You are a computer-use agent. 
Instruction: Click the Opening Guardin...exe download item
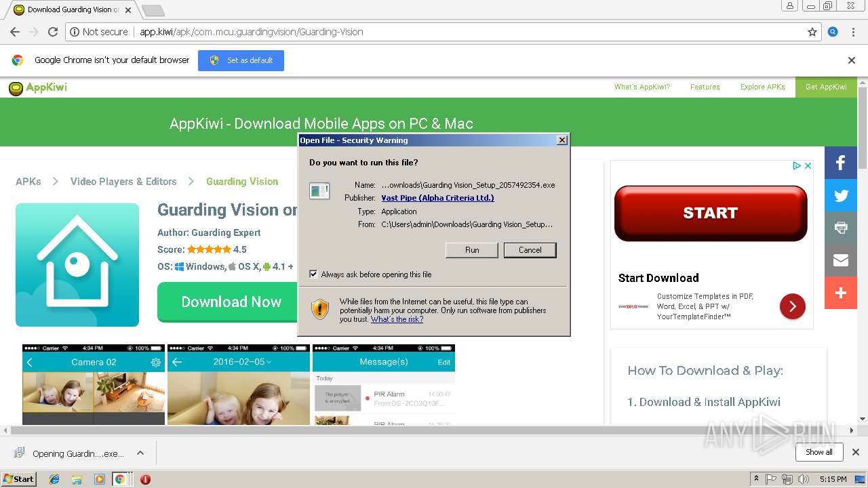(x=69, y=453)
